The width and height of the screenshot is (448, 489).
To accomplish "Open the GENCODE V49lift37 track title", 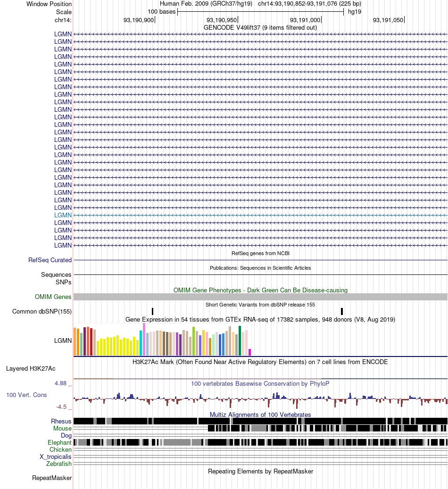I will pos(260,27).
